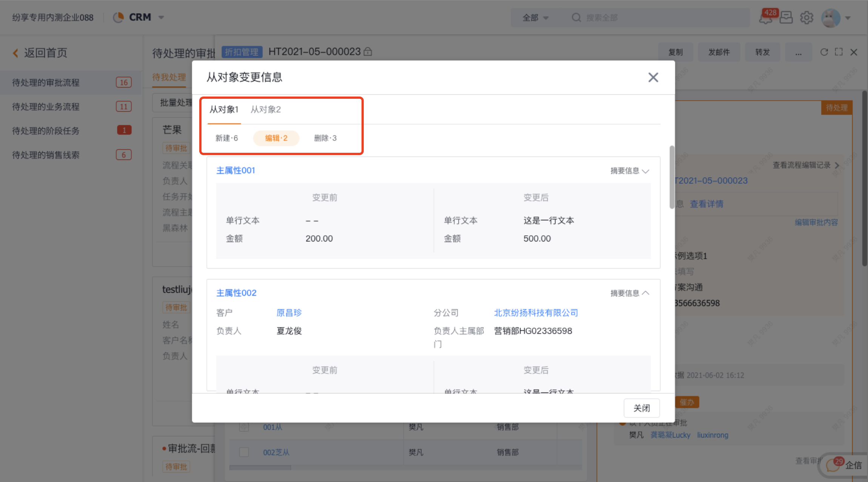Viewport: 868px width, 482px height.
Task: Click the table's horizontal scrollbar
Action: click(260, 468)
